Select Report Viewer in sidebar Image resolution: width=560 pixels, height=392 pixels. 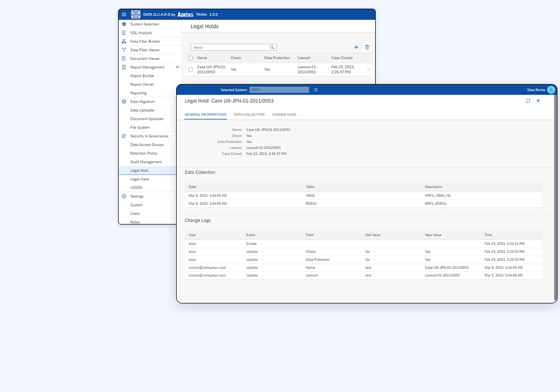coord(142,85)
